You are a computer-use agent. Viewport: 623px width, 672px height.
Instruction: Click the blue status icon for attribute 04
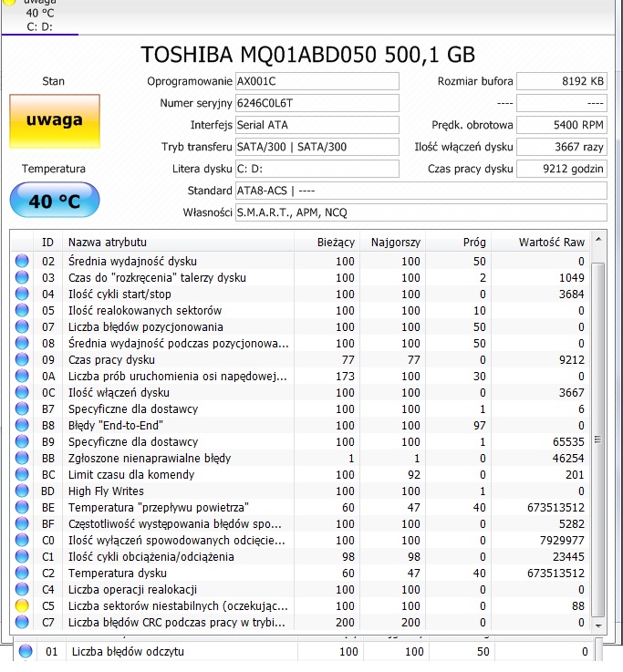pyautogui.click(x=22, y=294)
